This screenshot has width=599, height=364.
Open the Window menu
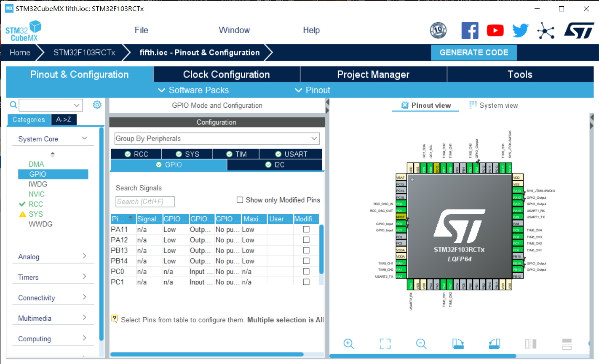234,30
